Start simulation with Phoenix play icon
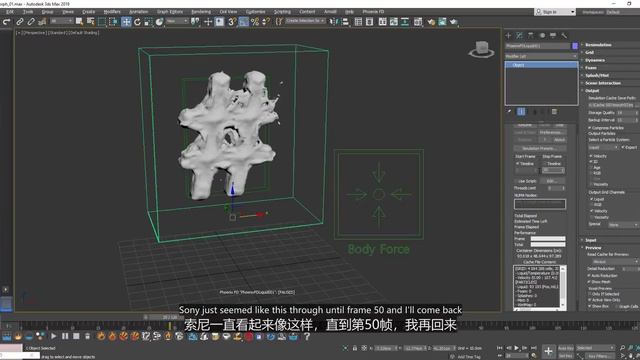Screen dimensions: 640x360 click(53, 336)
